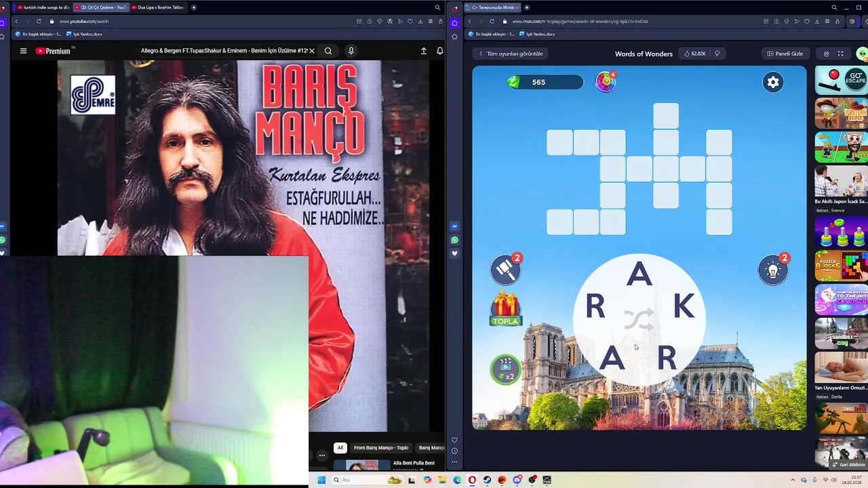Reload the YouTube page
Viewport: 868px width, 488px height.
pyautogui.click(x=39, y=21)
